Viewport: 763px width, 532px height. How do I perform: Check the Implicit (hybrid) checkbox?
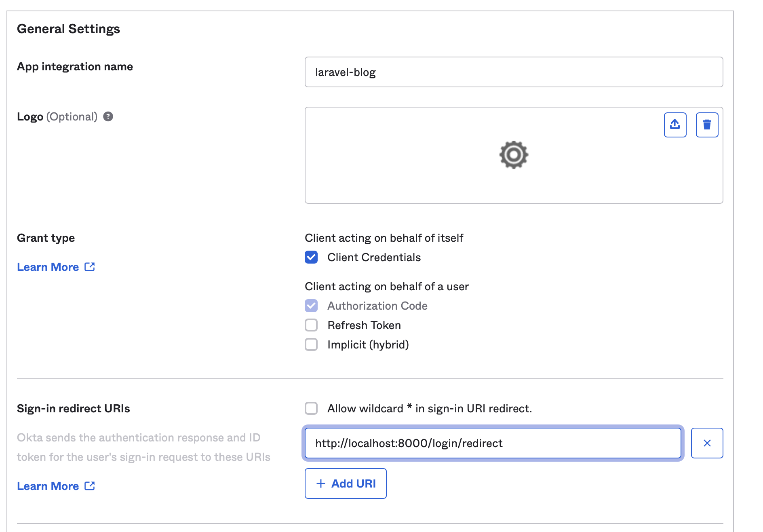(x=311, y=344)
